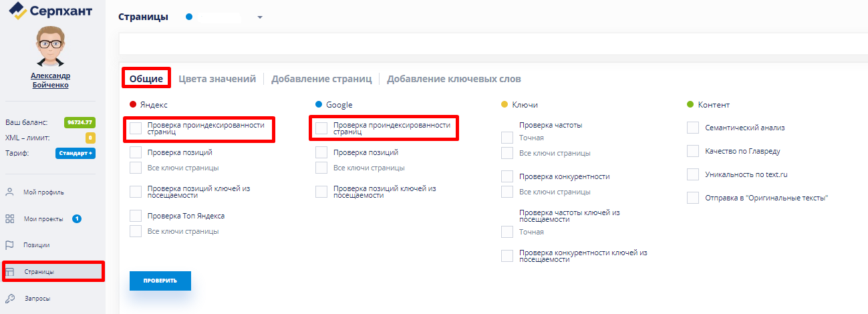Open Страницы sidebar page icon
The image size is (868, 314).
coord(10,272)
